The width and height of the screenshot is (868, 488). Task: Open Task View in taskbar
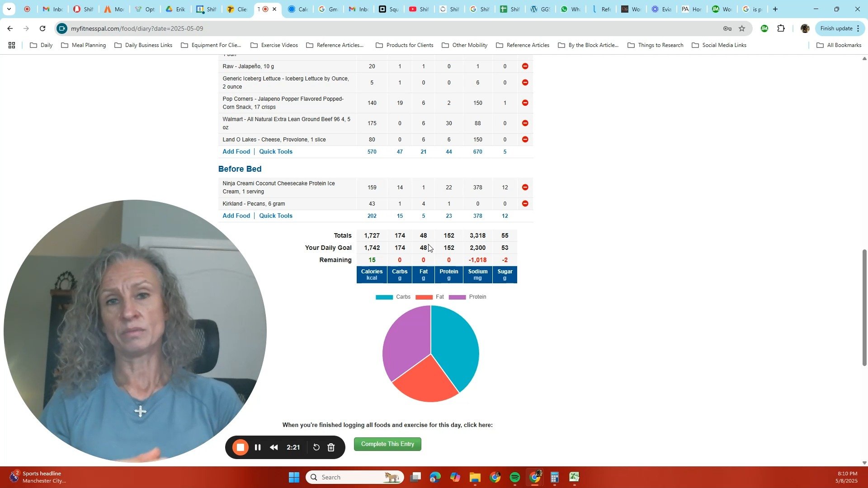click(x=415, y=477)
